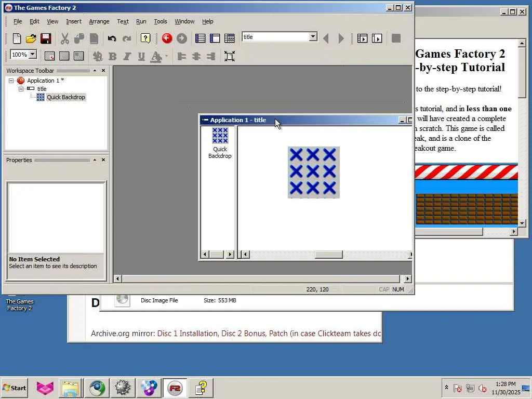Screen dimensions: 532x399
Task: Show hidden system tray icons
Action: pos(446,388)
